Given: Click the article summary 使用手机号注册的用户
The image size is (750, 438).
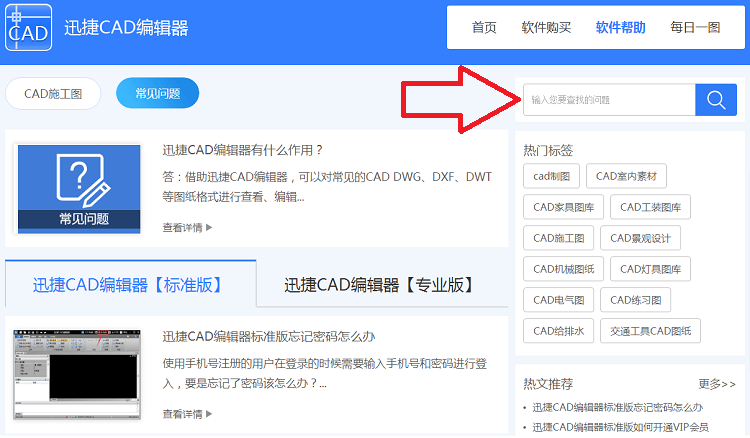Looking at the screenshot, I should click(x=324, y=373).
